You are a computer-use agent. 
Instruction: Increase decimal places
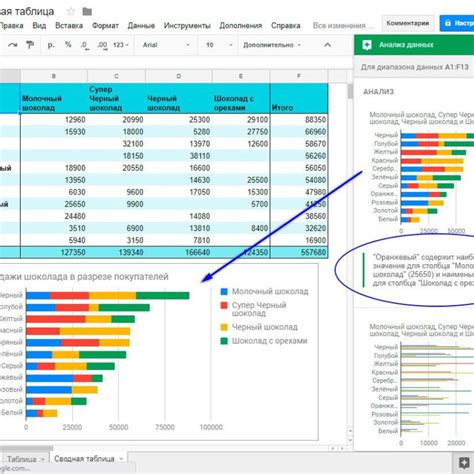[102, 45]
